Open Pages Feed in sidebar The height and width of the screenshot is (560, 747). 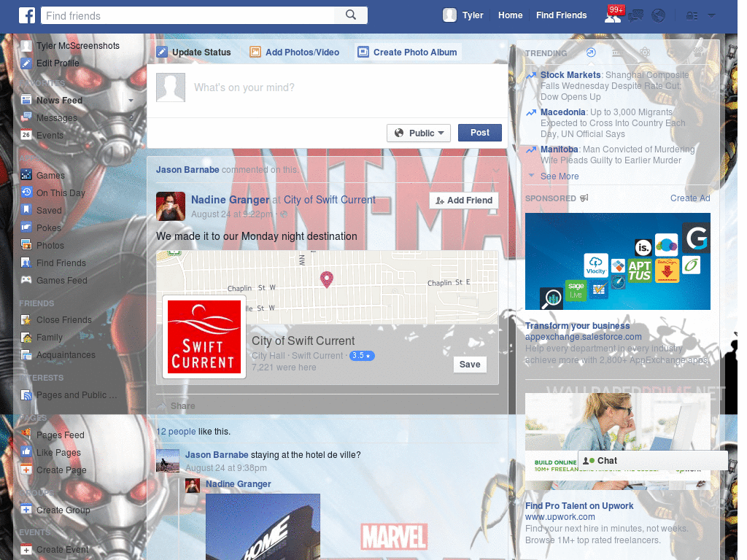[60, 435]
